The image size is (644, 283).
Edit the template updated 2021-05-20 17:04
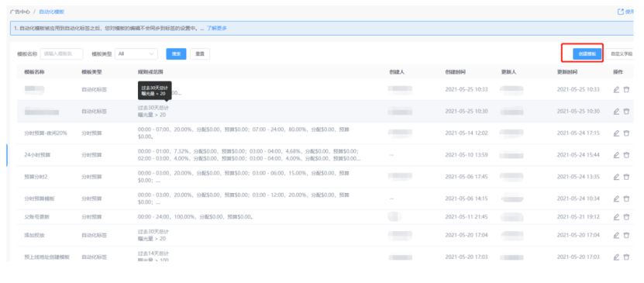pos(616,235)
